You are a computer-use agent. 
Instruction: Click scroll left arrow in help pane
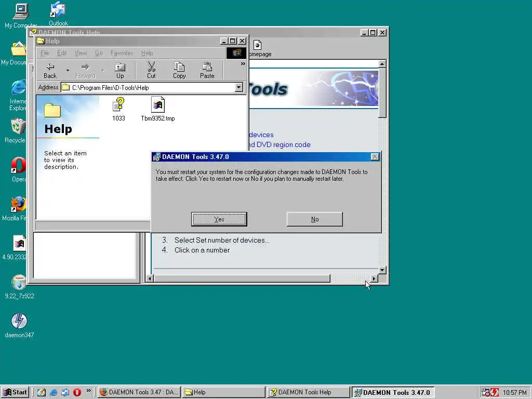click(150, 278)
